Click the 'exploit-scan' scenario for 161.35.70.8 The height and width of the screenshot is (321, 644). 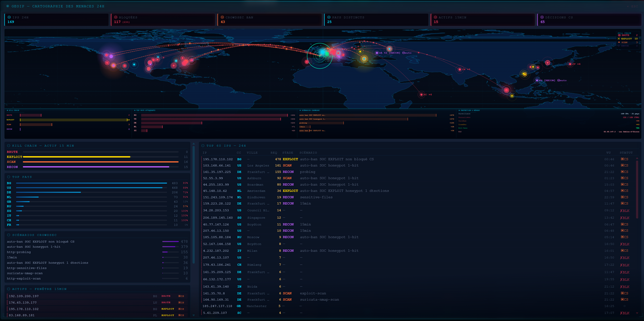(x=313, y=293)
